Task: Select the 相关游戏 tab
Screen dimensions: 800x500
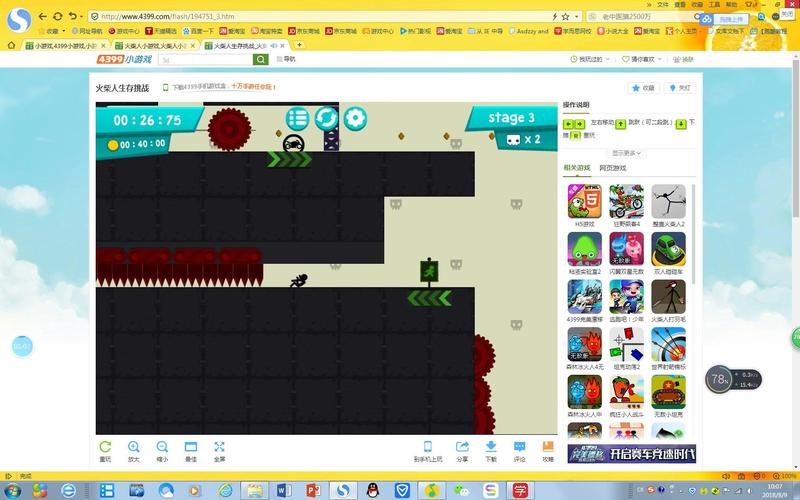Action: [577, 168]
